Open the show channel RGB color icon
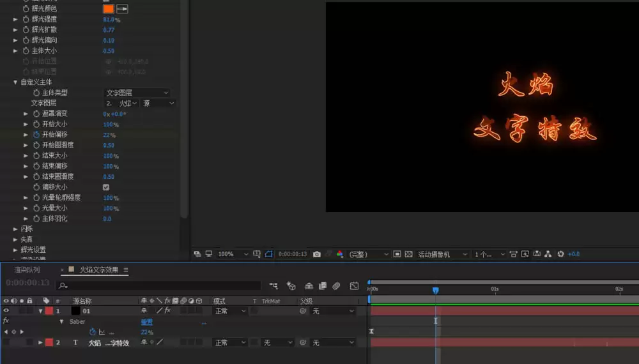The width and height of the screenshot is (639, 364). point(339,254)
